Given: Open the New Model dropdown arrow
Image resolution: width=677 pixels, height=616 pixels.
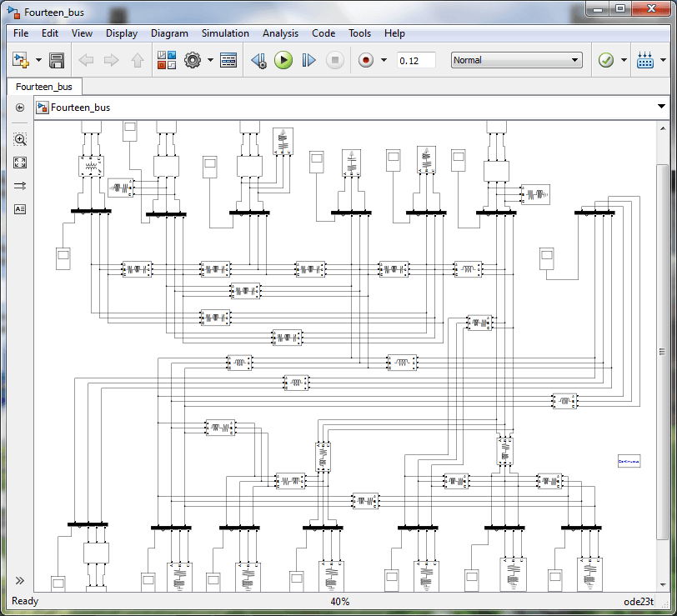Looking at the screenshot, I should click(x=38, y=60).
